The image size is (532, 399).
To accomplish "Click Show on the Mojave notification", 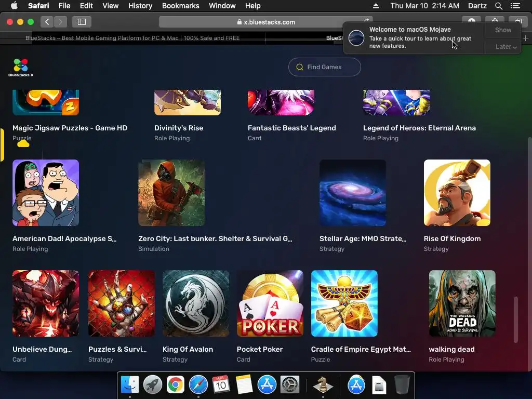I will [x=503, y=30].
